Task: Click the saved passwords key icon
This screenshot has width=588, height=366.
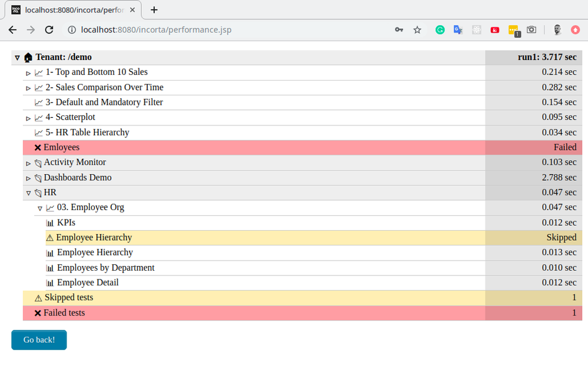Action: click(399, 29)
